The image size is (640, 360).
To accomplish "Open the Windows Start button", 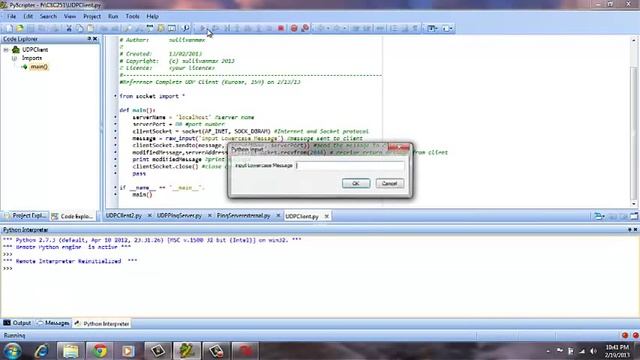I will click(x=12, y=351).
